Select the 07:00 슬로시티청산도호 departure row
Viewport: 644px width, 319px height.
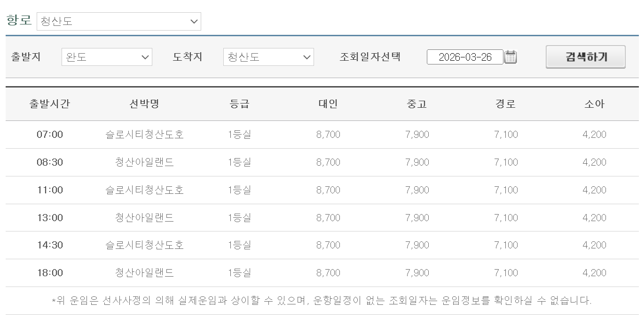coord(322,135)
